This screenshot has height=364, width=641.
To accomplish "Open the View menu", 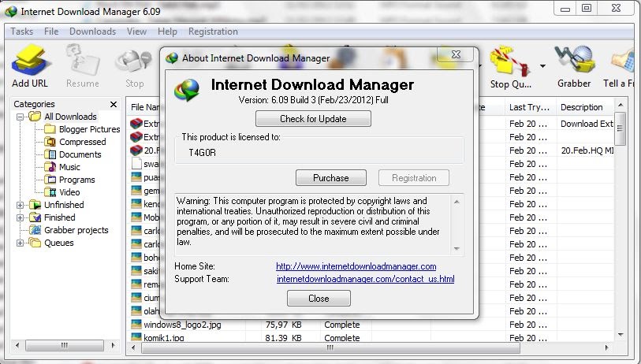I will tap(136, 32).
